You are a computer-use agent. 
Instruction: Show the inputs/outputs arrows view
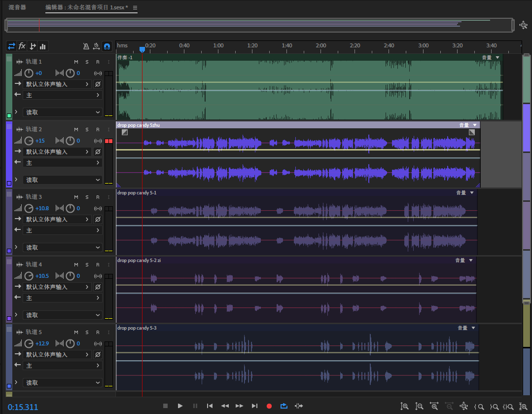11,46
